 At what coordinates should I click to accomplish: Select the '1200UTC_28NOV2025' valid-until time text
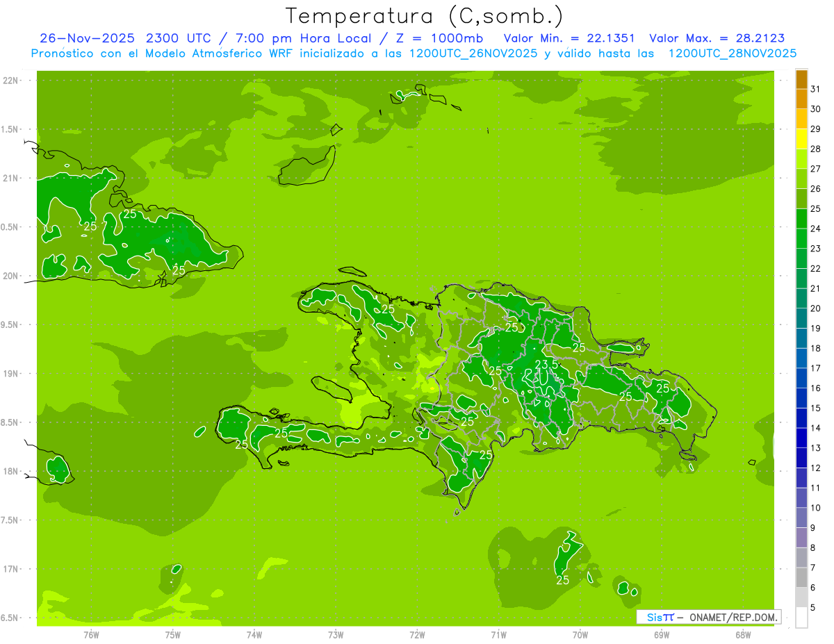[732, 53]
